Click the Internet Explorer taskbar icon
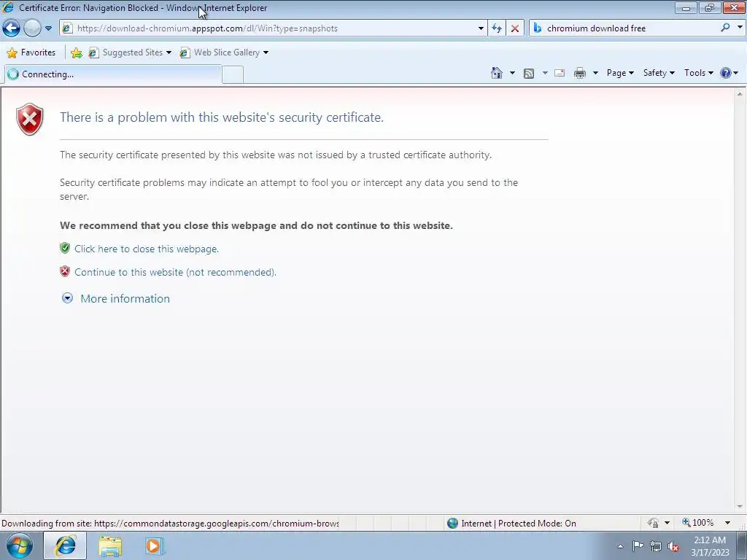747x560 pixels. (65, 545)
